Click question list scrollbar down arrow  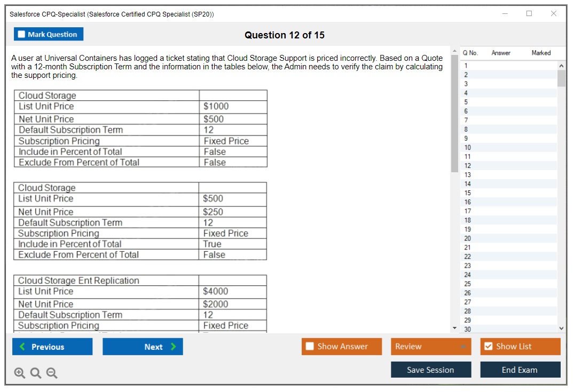[x=561, y=329]
